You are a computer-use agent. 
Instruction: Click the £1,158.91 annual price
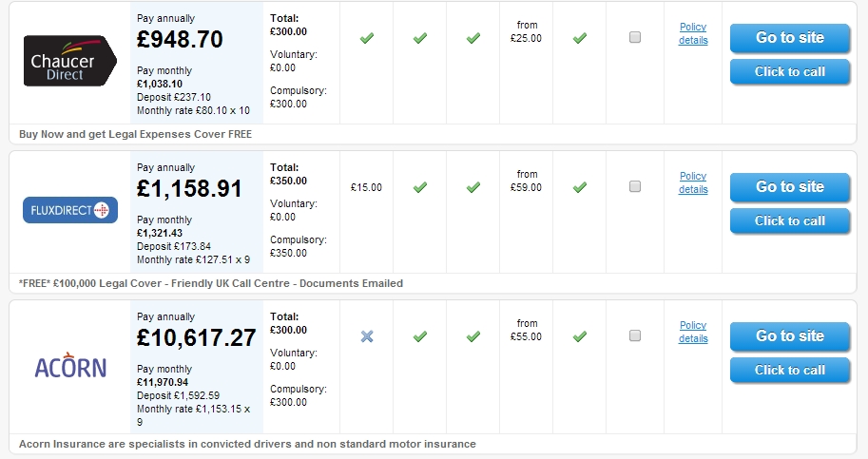point(189,188)
